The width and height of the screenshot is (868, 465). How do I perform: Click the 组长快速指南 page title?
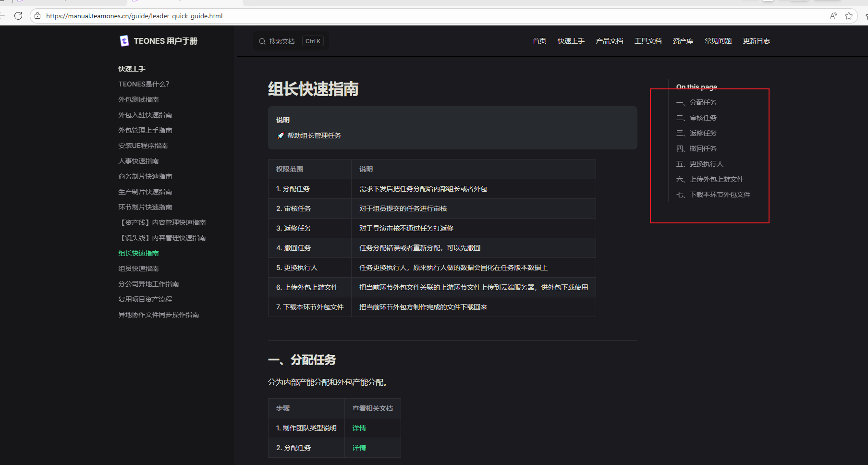(313, 89)
